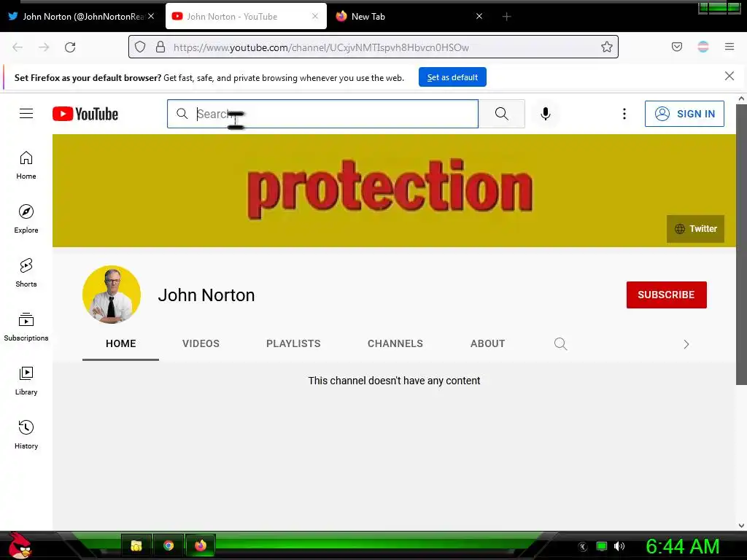The height and width of the screenshot is (560, 747).
Task: Click the YouTube logo
Action: click(85, 114)
